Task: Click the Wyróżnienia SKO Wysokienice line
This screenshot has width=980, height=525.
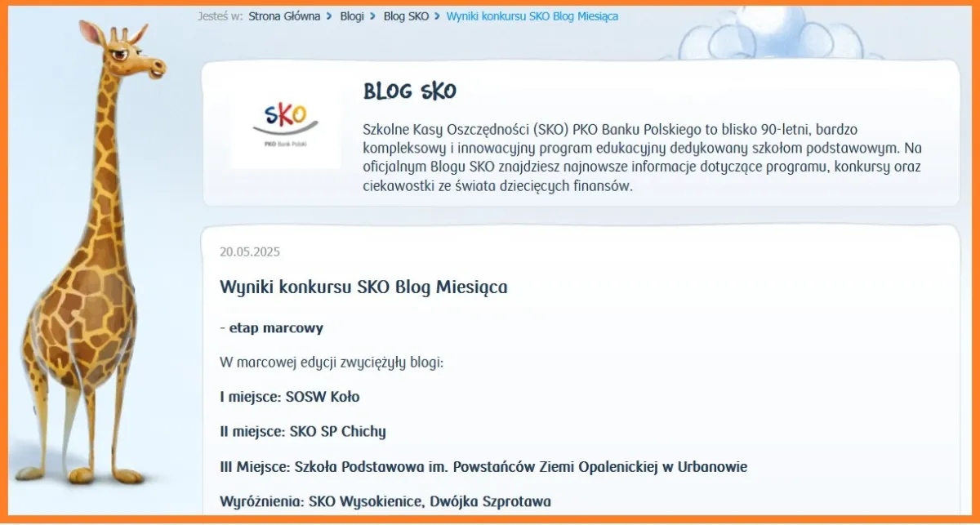Action: pyautogui.click(x=385, y=501)
